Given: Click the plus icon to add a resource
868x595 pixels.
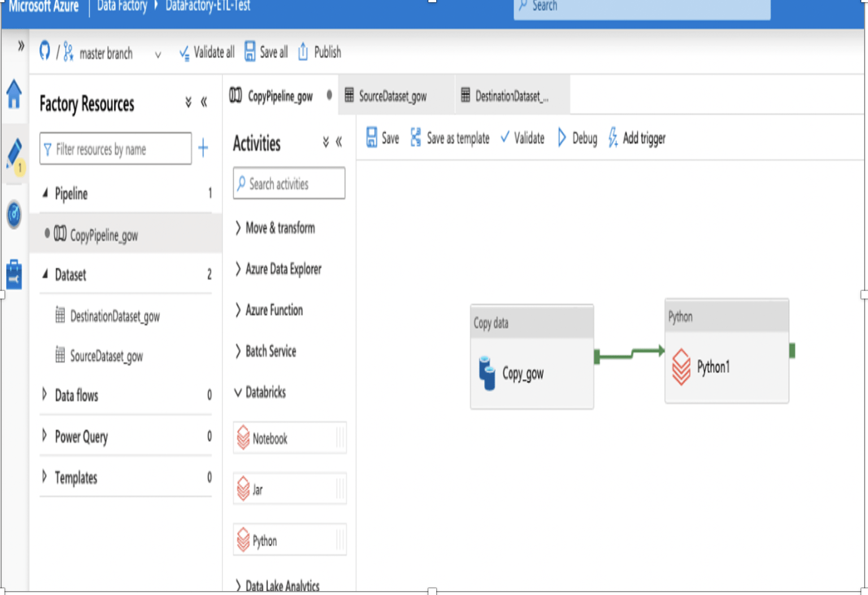Looking at the screenshot, I should [203, 149].
